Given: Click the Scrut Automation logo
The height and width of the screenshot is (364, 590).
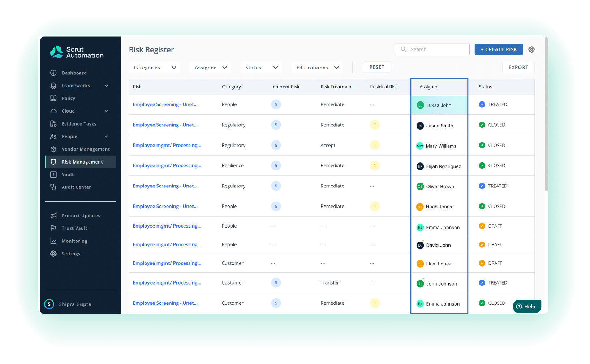Looking at the screenshot, I should (x=77, y=52).
